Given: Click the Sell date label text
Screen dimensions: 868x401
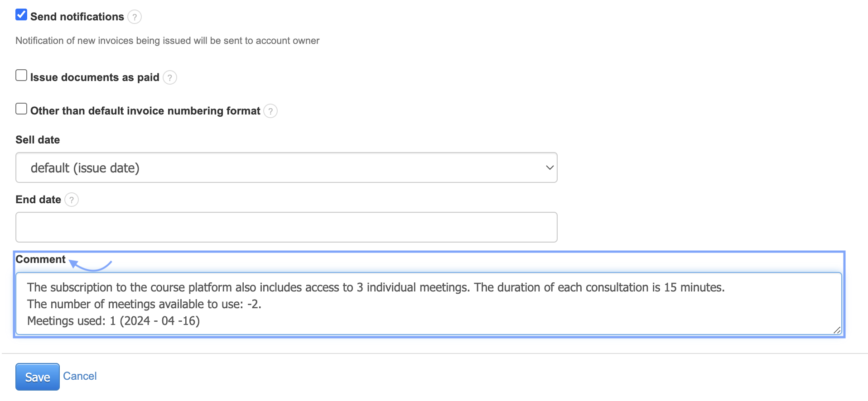Looking at the screenshot, I should [x=38, y=140].
